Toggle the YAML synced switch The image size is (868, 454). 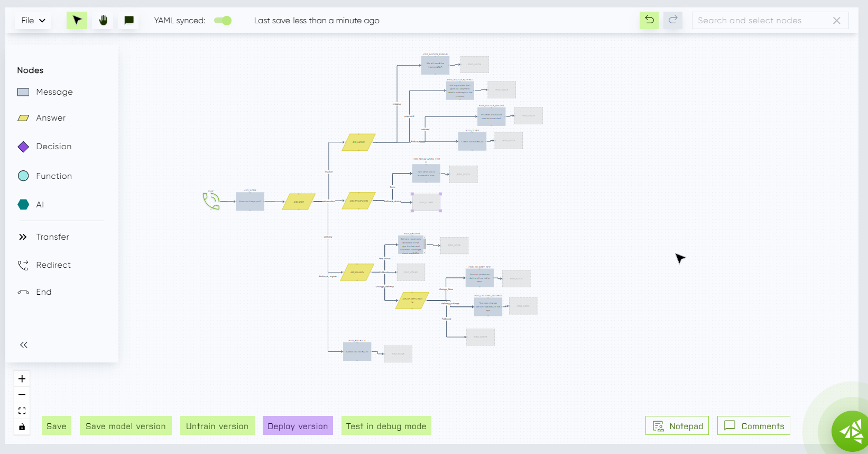223,21
